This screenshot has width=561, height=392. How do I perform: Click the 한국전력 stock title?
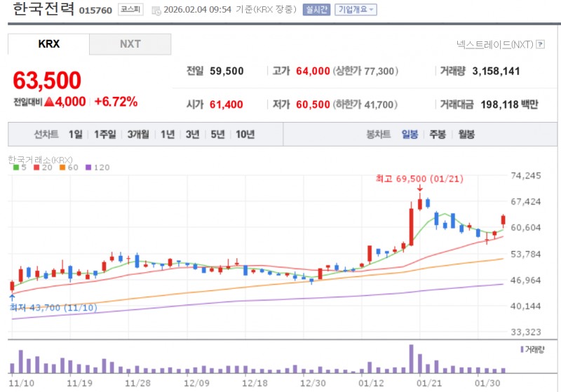coord(43,9)
